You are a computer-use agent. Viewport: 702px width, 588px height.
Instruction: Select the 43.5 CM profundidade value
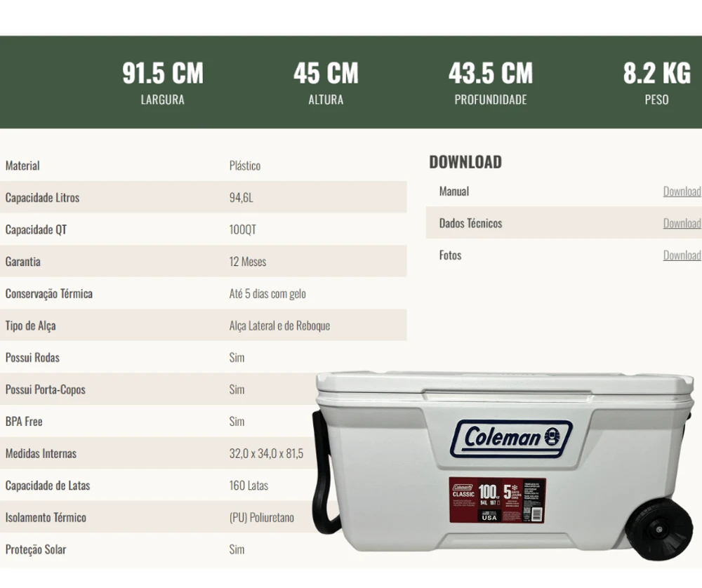tap(491, 73)
